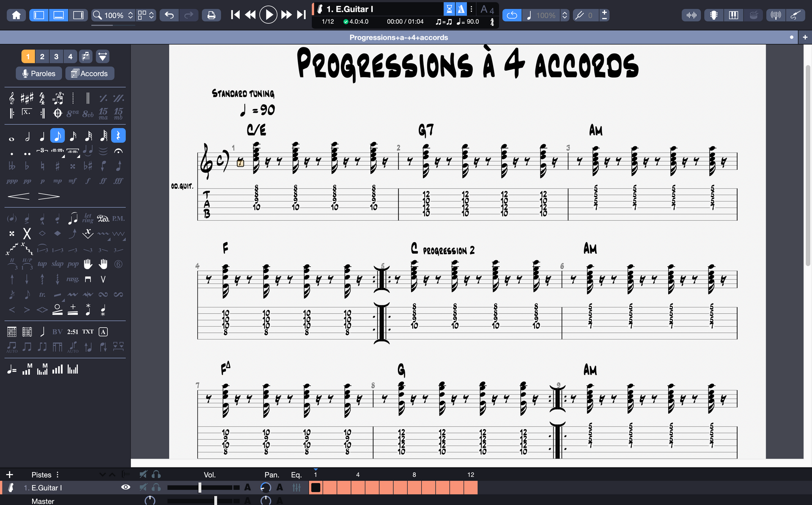Adjust E.Guitar I volume slider
The image size is (812, 505).
point(200,488)
